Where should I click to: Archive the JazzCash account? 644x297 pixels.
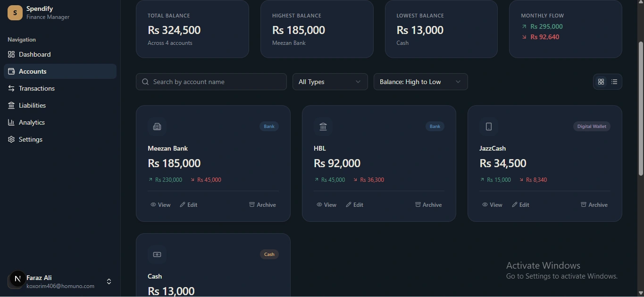coord(594,205)
